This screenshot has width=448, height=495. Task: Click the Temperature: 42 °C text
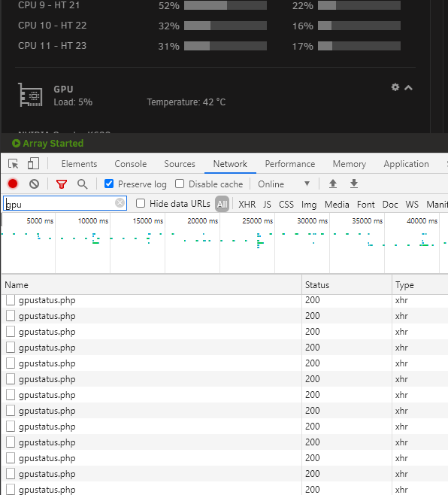(x=186, y=102)
